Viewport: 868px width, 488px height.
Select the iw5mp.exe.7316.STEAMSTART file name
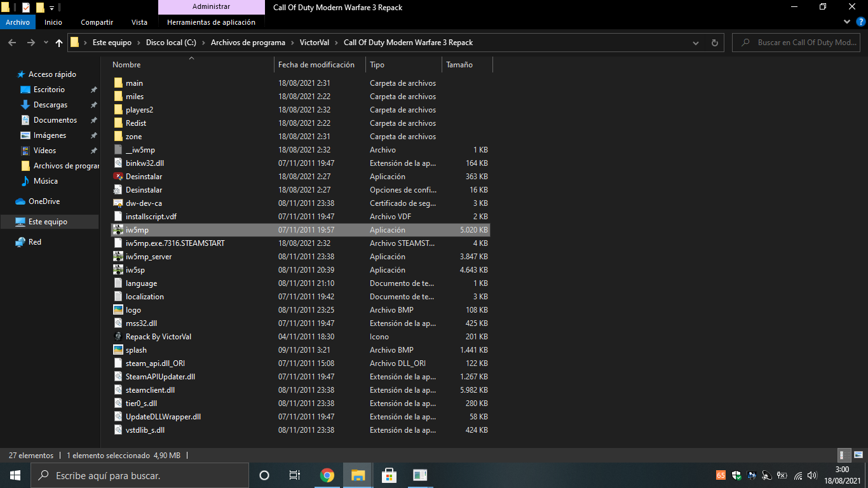tap(175, 243)
